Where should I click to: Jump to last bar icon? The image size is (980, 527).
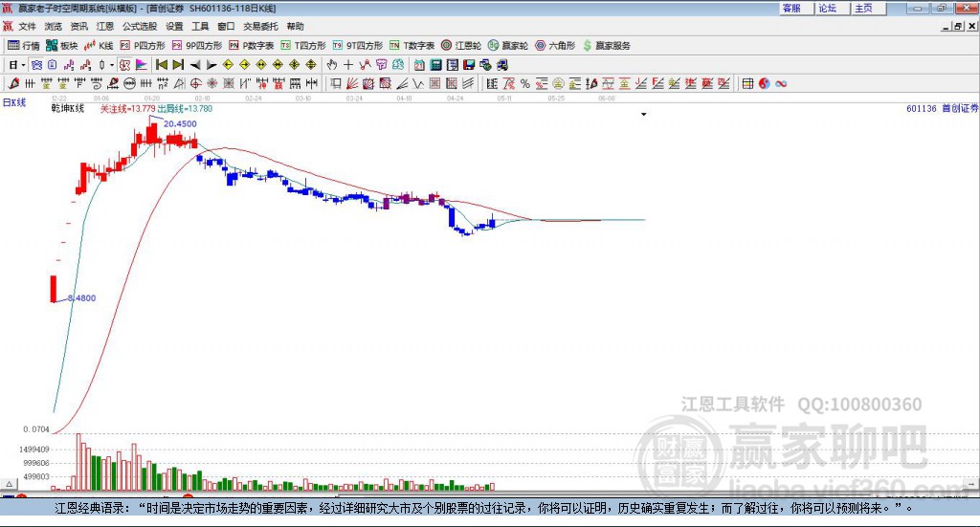click(x=178, y=65)
